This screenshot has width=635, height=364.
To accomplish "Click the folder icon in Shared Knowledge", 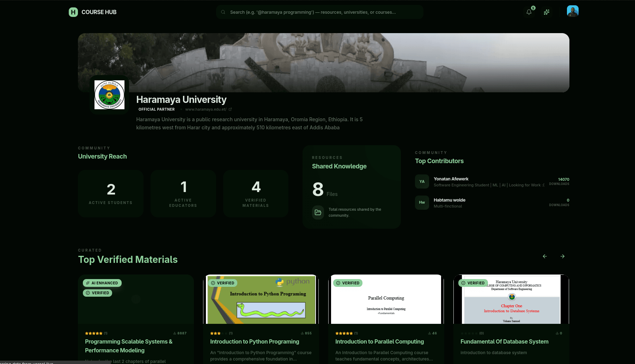I will [x=318, y=212].
